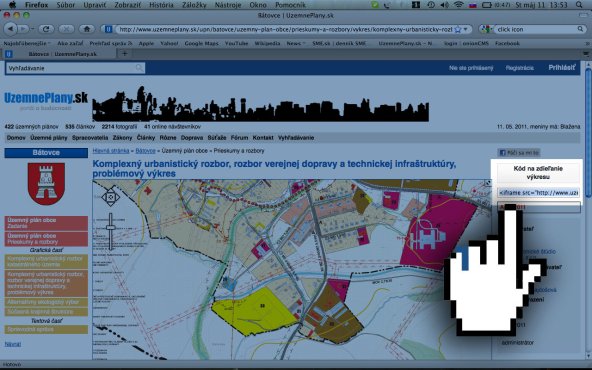Click the Prihlásiť login link
Image resolution: width=592 pixels, height=370 pixels.
click(562, 68)
